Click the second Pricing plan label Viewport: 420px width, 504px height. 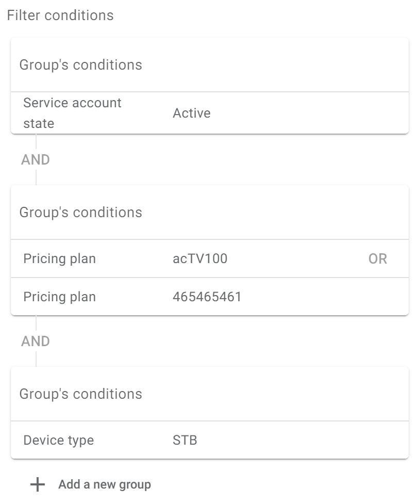click(x=59, y=297)
